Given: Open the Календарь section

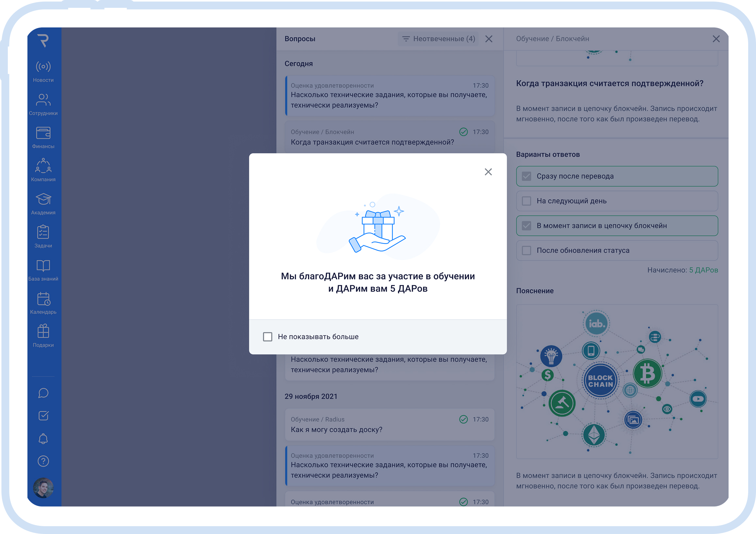Looking at the screenshot, I should pyautogui.click(x=43, y=303).
